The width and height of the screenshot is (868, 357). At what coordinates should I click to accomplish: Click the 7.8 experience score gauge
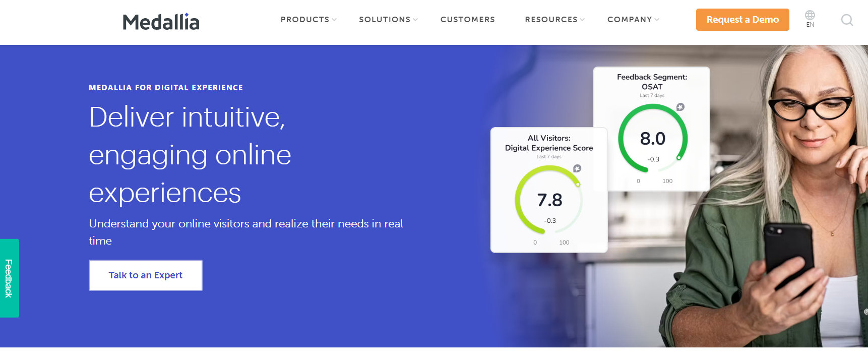(549, 200)
